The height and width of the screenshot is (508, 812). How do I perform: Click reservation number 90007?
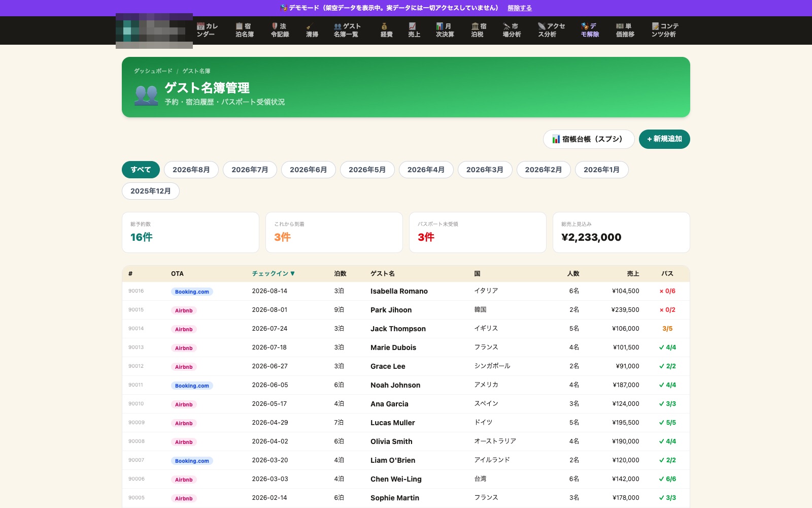[136, 460]
